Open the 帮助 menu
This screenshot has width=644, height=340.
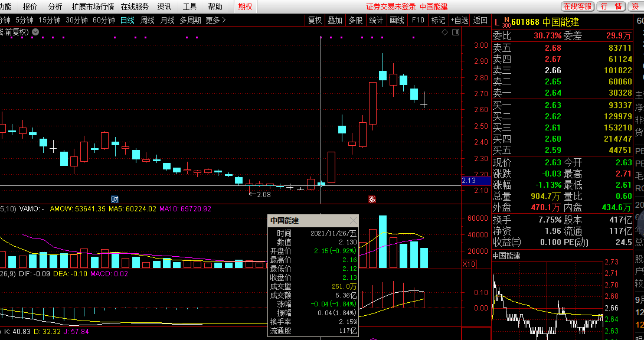(x=215, y=6)
